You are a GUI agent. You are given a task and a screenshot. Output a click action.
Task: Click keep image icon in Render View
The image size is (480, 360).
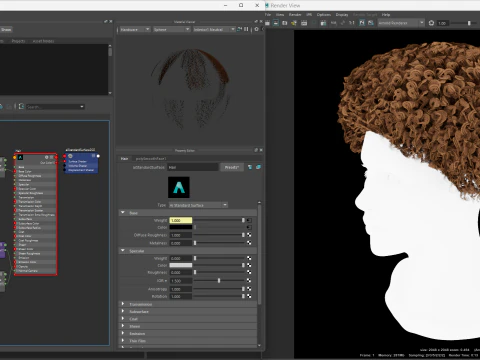coord(362,23)
